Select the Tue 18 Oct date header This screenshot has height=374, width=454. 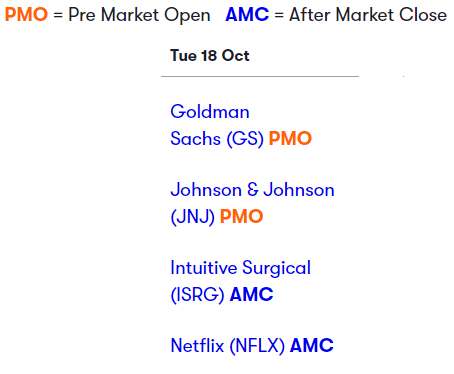210,55
